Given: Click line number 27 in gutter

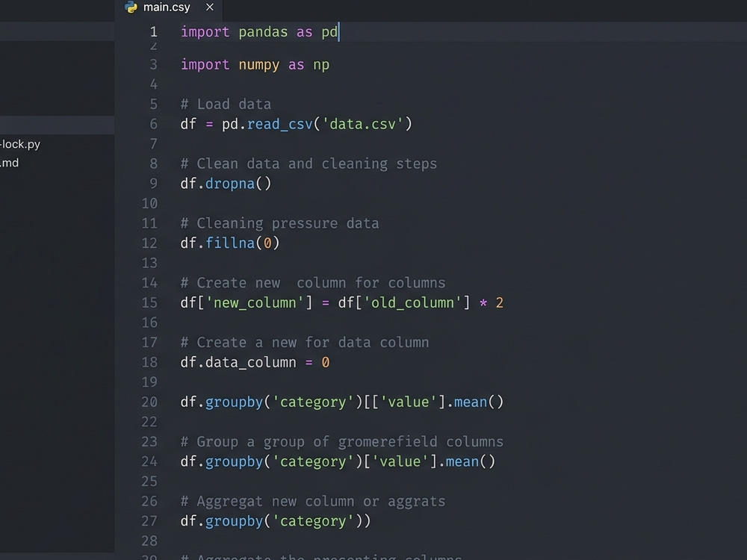Looking at the screenshot, I should click(149, 521).
